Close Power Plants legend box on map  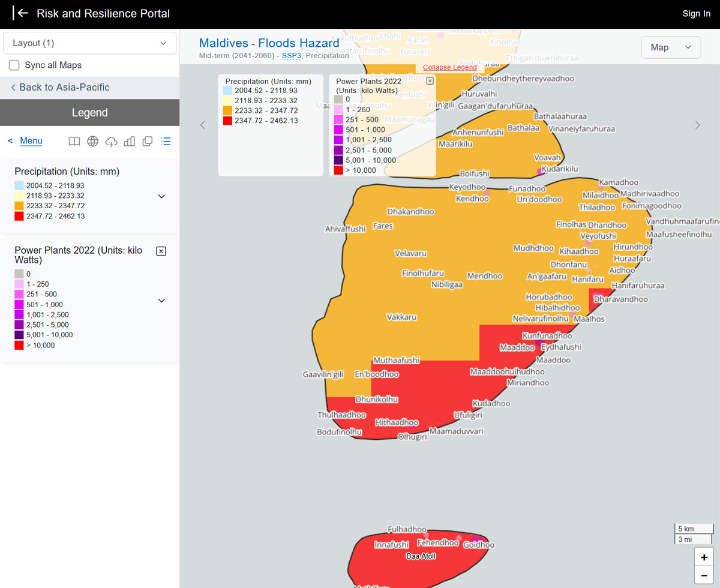(430, 81)
